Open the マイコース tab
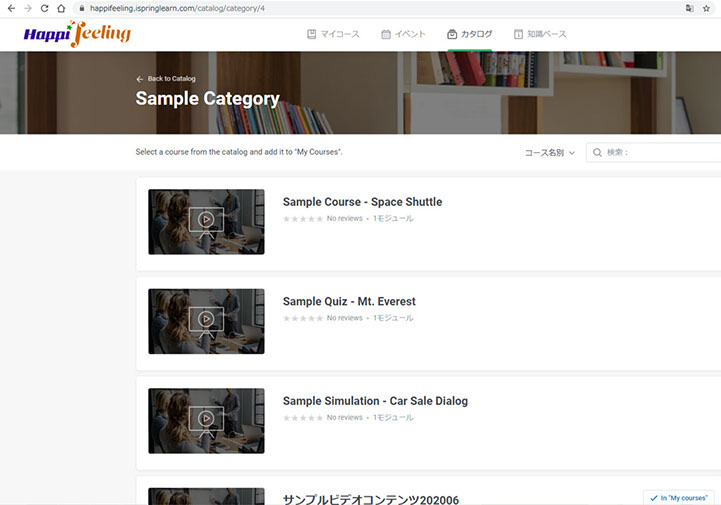The width and height of the screenshot is (721, 505). (333, 34)
